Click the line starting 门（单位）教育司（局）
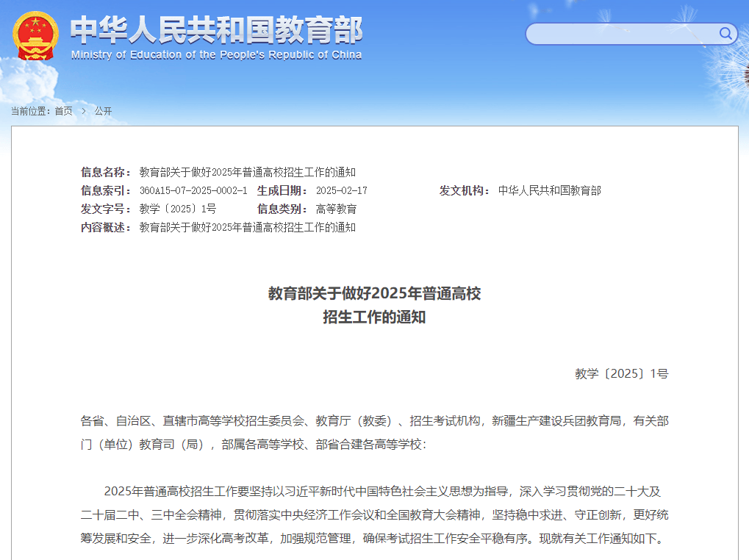 (x=253, y=445)
